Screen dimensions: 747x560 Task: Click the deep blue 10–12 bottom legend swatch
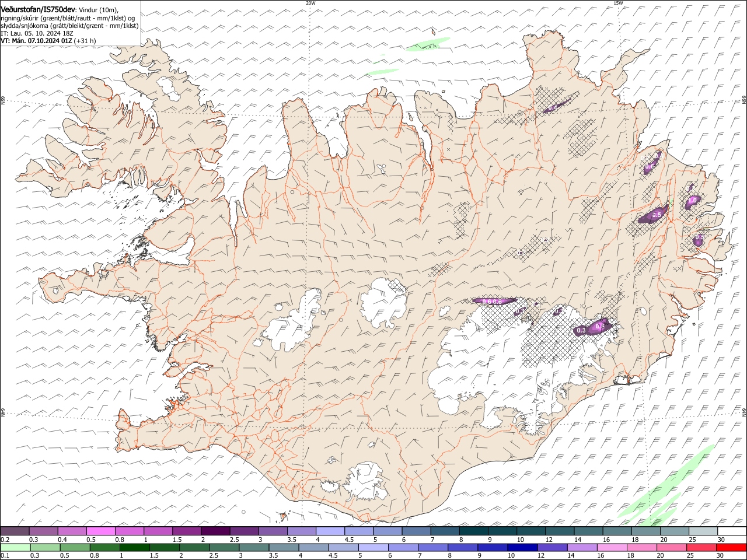(522, 547)
